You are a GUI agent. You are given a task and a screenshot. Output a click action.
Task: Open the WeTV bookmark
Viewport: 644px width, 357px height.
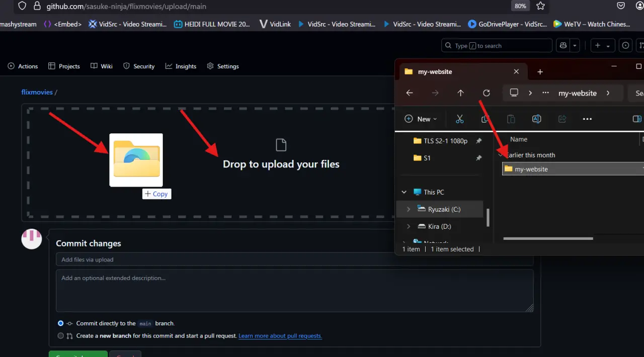pyautogui.click(x=592, y=24)
